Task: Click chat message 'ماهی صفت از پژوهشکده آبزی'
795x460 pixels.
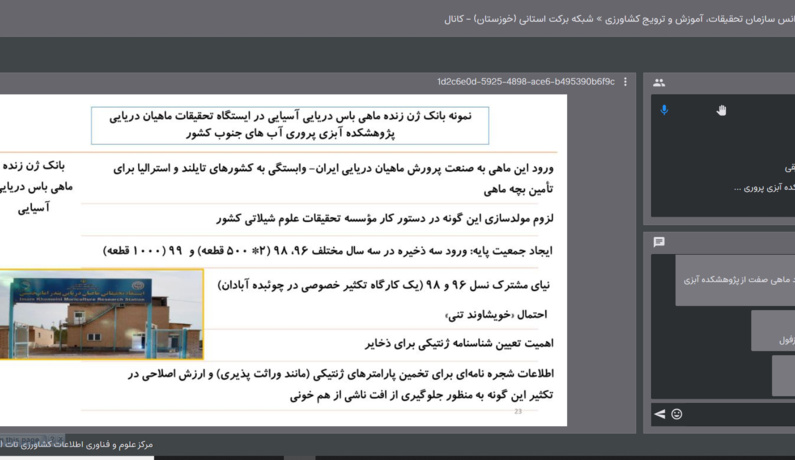Action: tap(735, 280)
